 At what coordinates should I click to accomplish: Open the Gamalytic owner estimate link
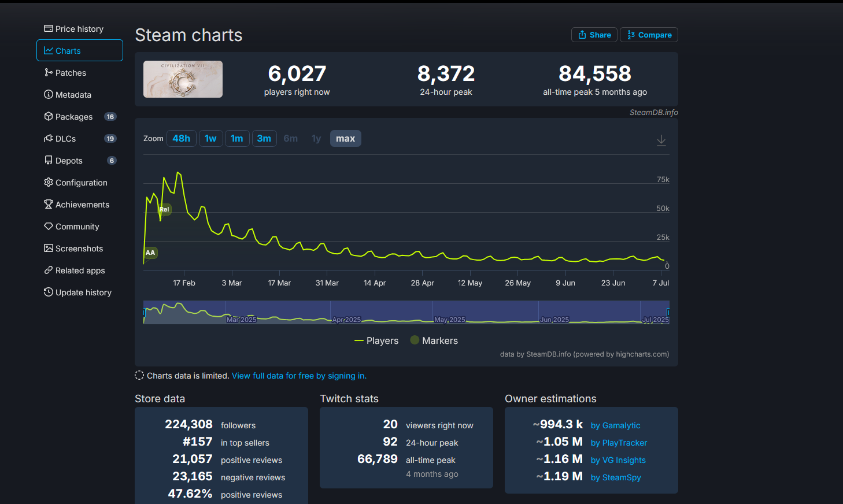pos(615,425)
